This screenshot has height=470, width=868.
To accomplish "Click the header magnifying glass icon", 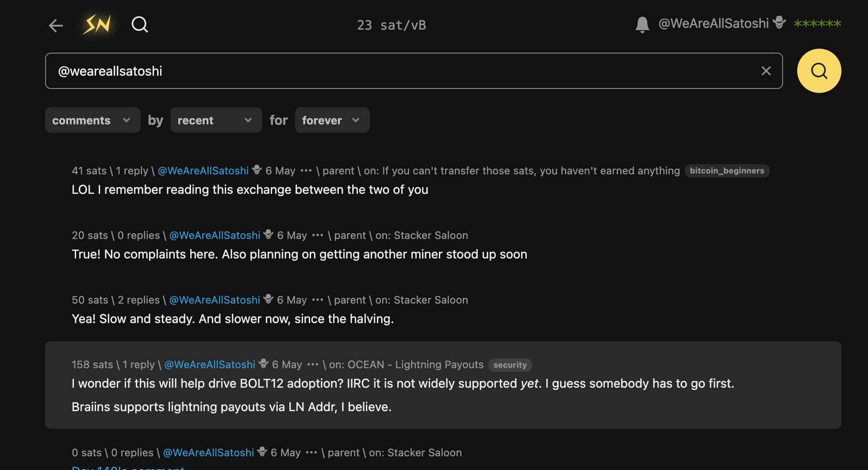I will [x=140, y=25].
